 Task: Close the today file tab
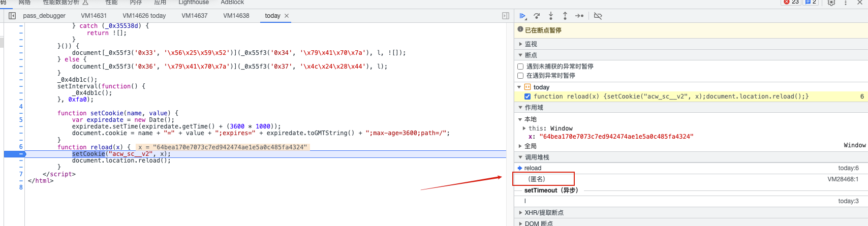pyautogui.click(x=287, y=16)
